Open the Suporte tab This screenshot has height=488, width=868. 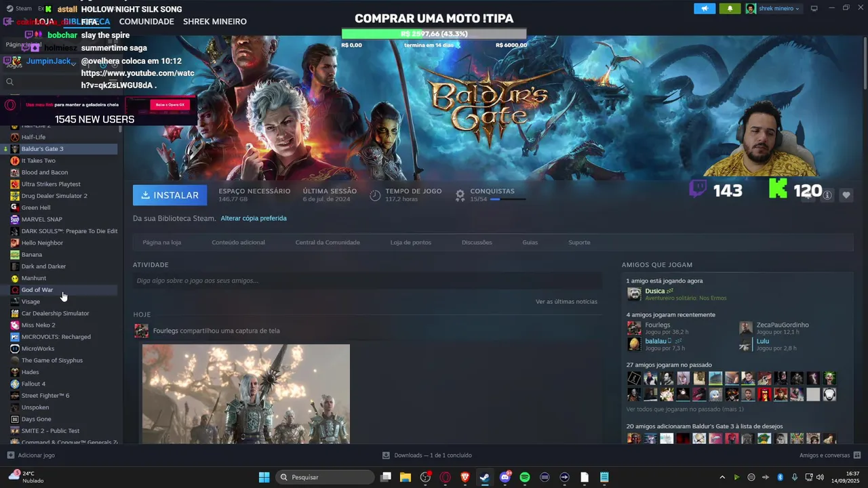pyautogui.click(x=579, y=242)
